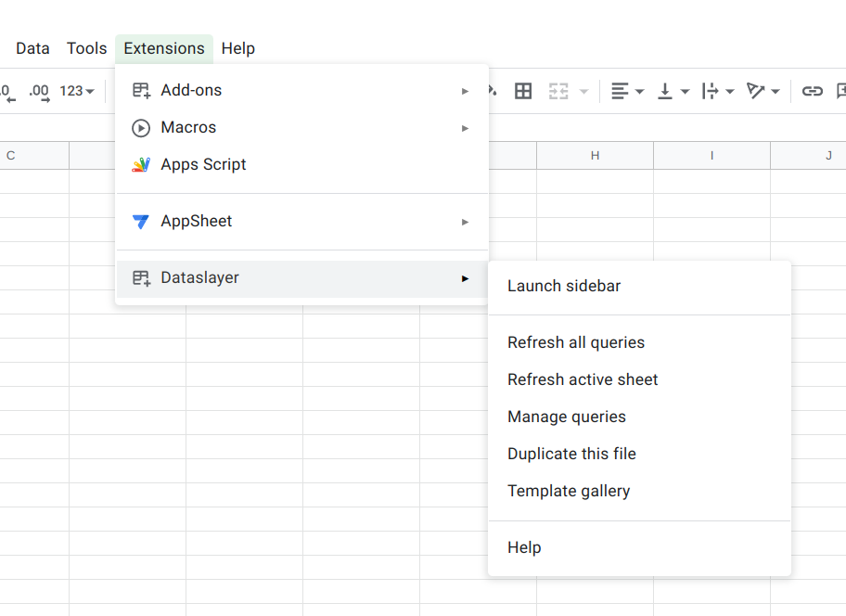Select column H header

[x=596, y=155]
